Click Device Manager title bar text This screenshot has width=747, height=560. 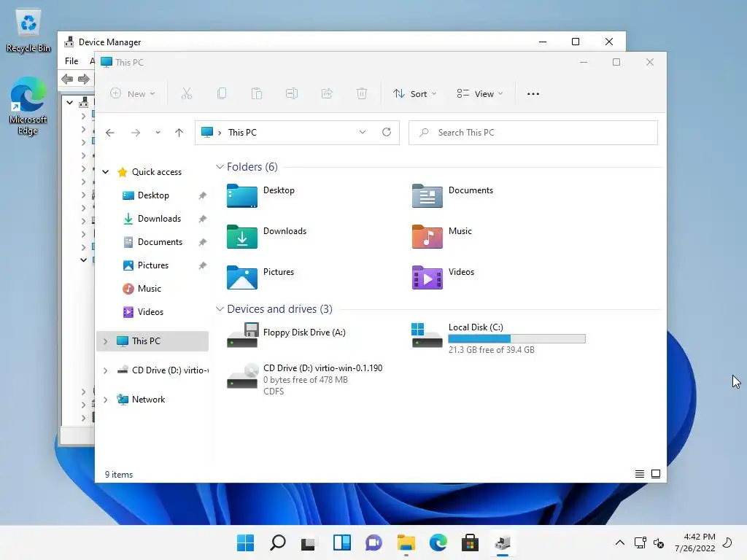(109, 42)
